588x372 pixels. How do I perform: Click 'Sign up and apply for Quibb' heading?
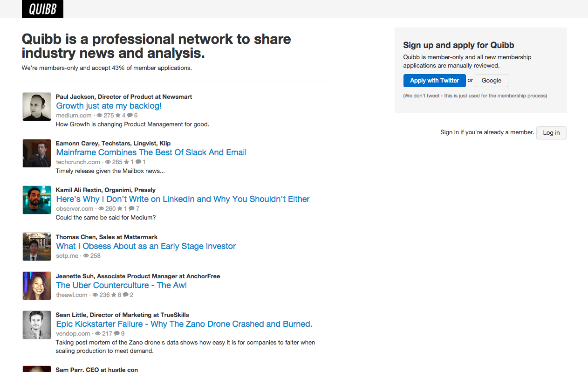(x=458, y=45)
